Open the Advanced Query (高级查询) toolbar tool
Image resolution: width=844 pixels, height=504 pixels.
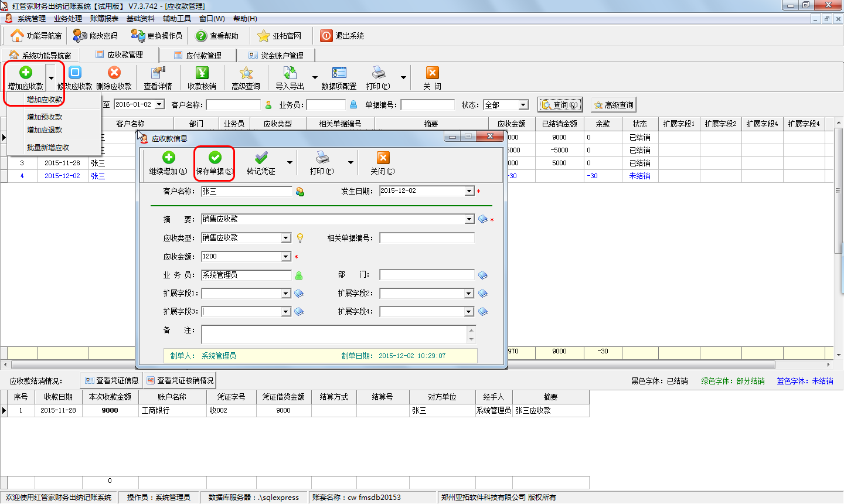(x=246, y=73)
